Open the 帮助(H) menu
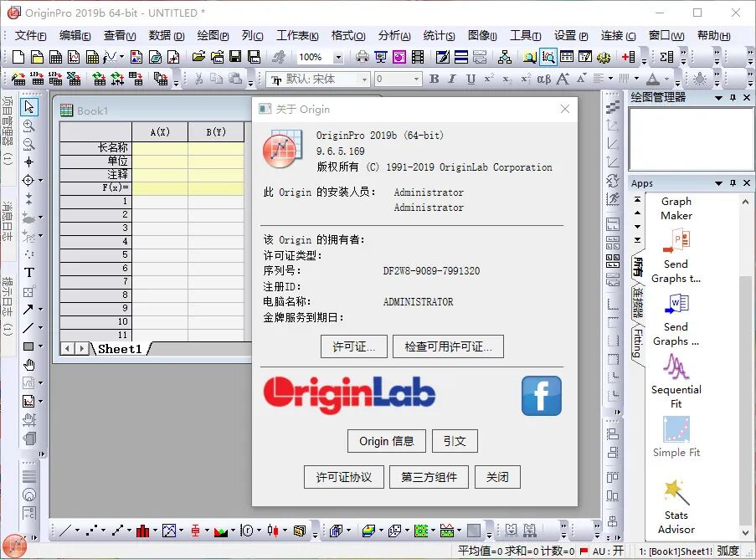 (713, 36)
